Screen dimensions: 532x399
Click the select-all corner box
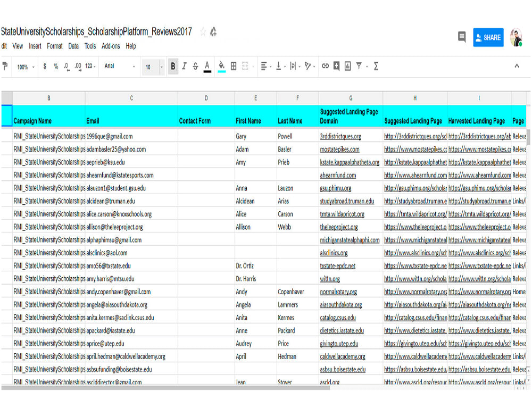(7, 98)
